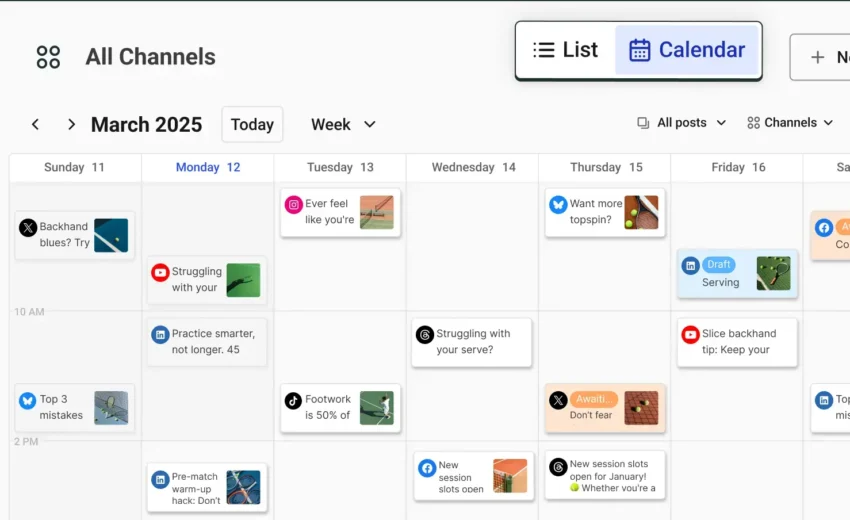
Task: Go to the next week
Action: point(71,125)
